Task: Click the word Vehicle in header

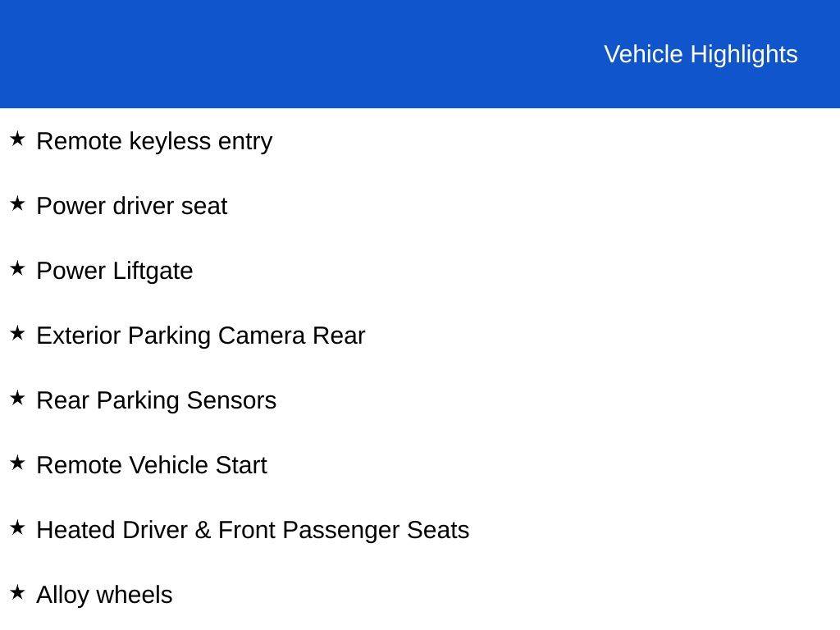Action: point(643,55)
